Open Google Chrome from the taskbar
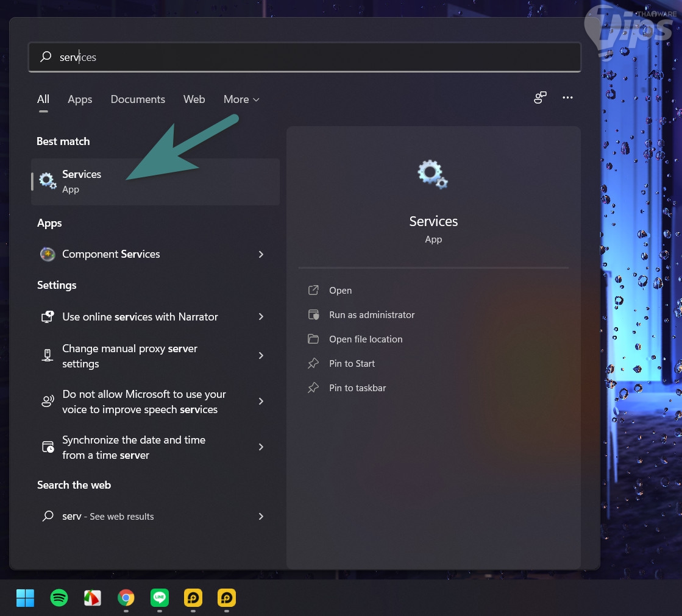The height and width of the screenshot is (616, 682). (x=126, y=598)
